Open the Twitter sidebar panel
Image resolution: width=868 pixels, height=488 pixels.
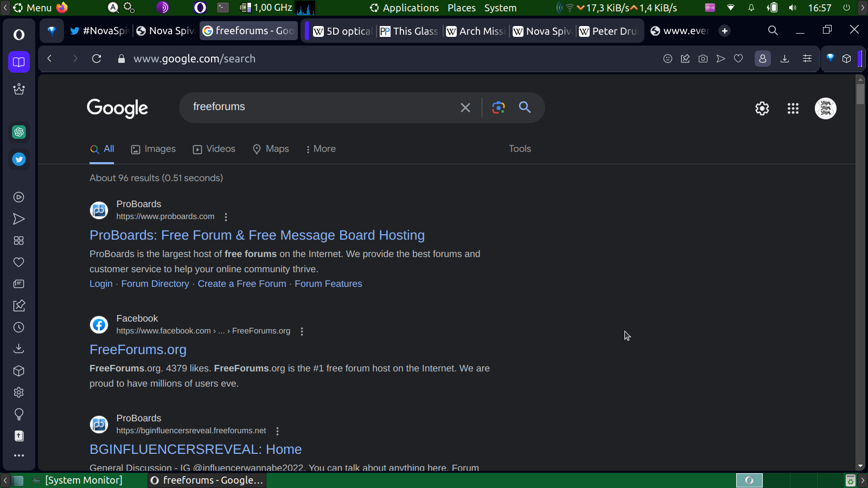[19, 159]
